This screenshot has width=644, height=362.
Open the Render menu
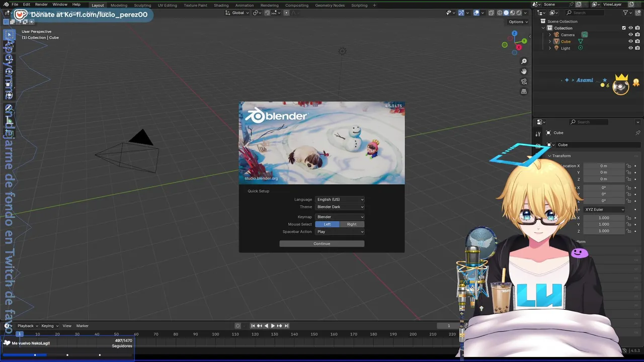coord(41,5)
